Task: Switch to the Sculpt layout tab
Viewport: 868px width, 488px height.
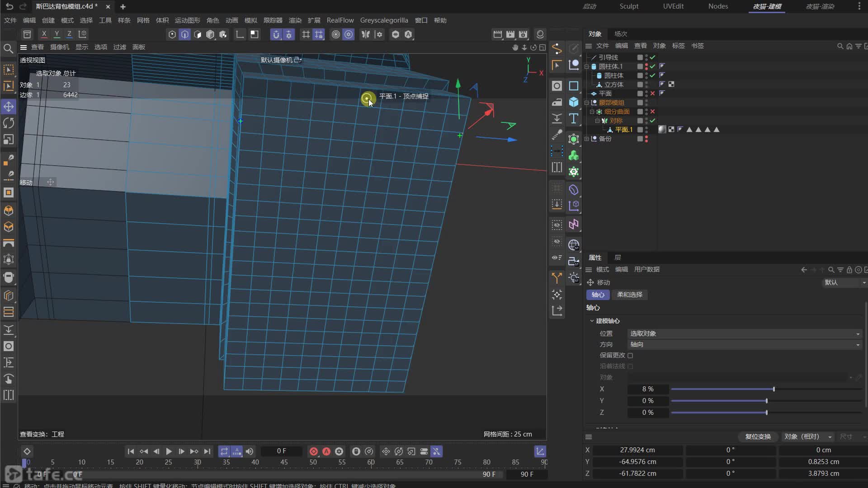Action: tap(629, 6)
